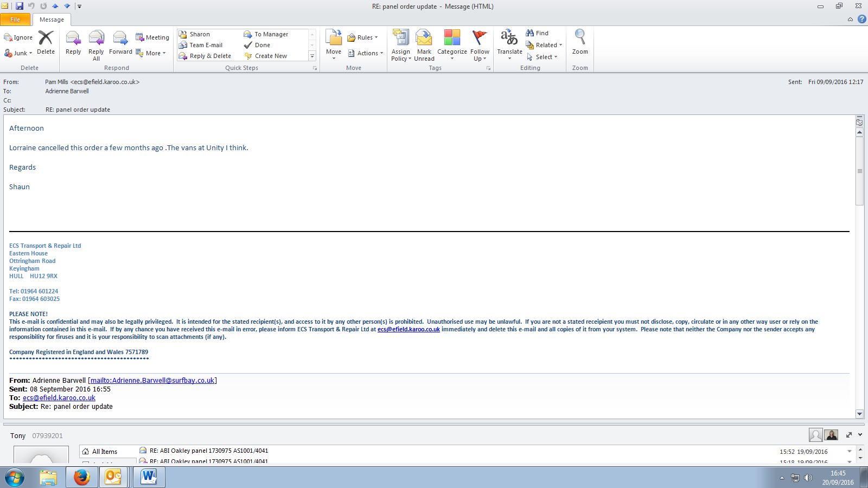Click the message scrollbar down arrow
Viewport: 868px width, 488px height.
[859, 414]
